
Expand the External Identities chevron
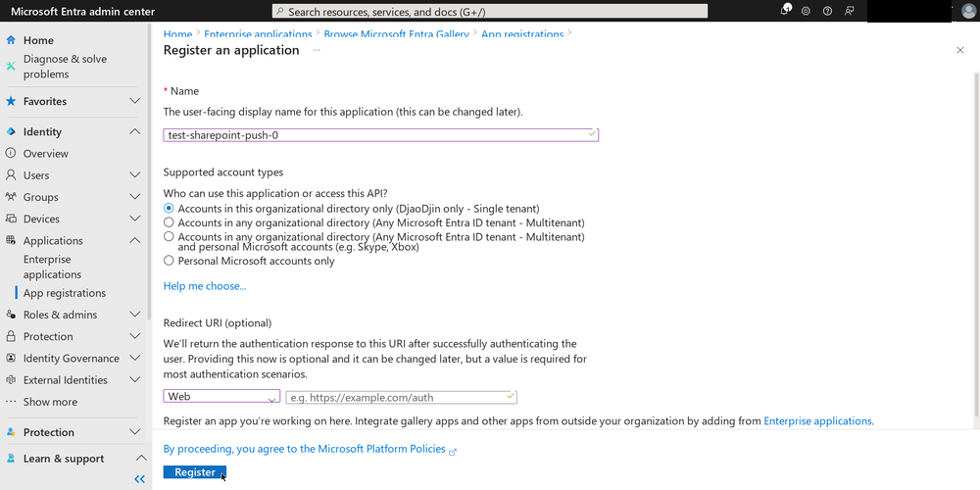135,380
